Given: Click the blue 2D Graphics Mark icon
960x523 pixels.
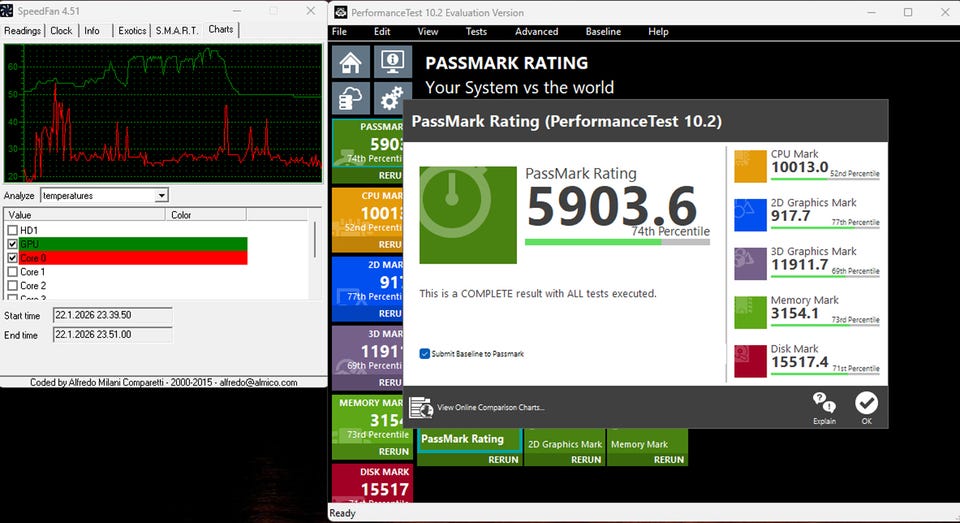Looking at the screenshot, I should pos(750,215).
